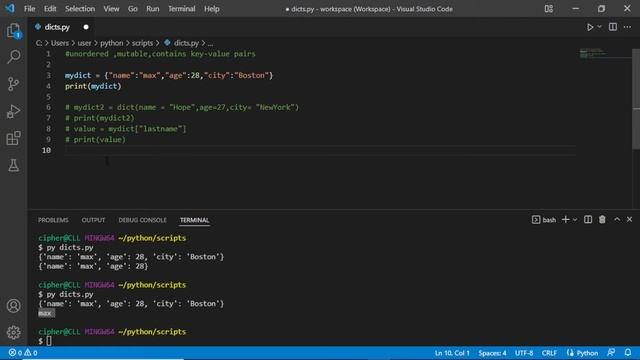Click the terminal command prompt input

[x=49, y=341]
